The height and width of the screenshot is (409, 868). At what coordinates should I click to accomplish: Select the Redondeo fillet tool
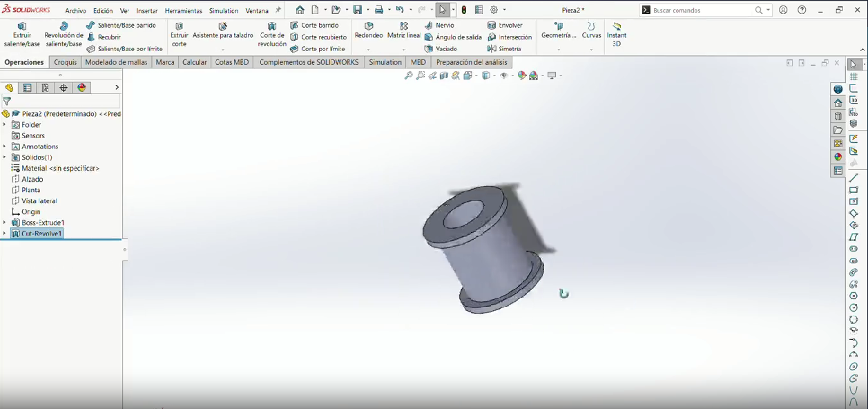pyautogui.click(x=369, y=31)
